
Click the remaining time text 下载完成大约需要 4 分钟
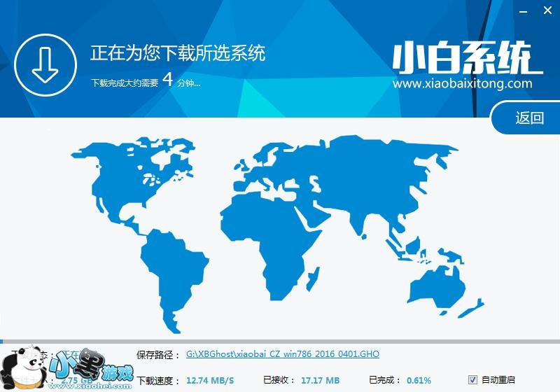[146, 80]
